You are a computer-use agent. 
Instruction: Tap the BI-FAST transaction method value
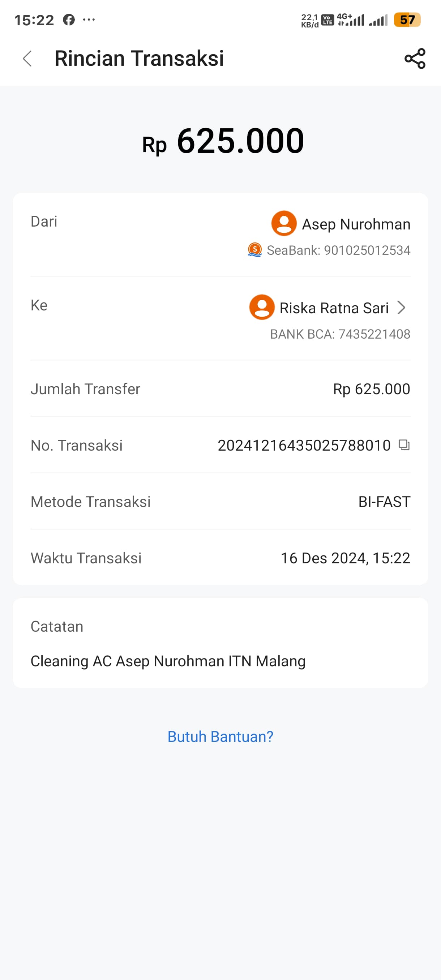coord(384,502)
